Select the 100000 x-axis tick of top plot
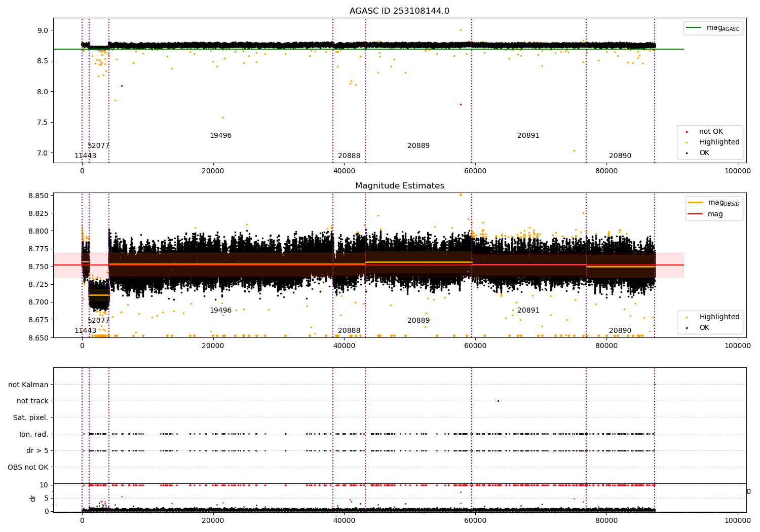 pos(738,171)
